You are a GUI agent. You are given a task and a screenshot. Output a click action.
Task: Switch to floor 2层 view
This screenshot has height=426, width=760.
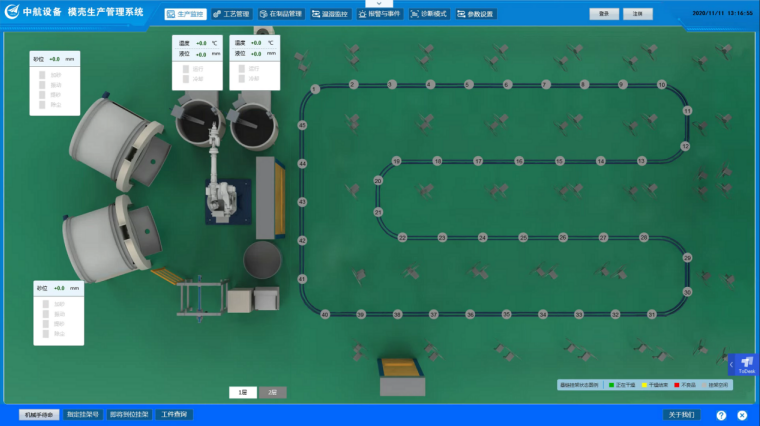click(x=272, y=392)
